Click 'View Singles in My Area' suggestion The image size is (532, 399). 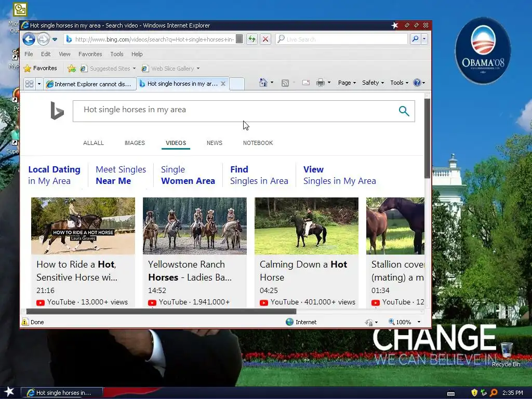pyautogui.click(x=340, y=175)
